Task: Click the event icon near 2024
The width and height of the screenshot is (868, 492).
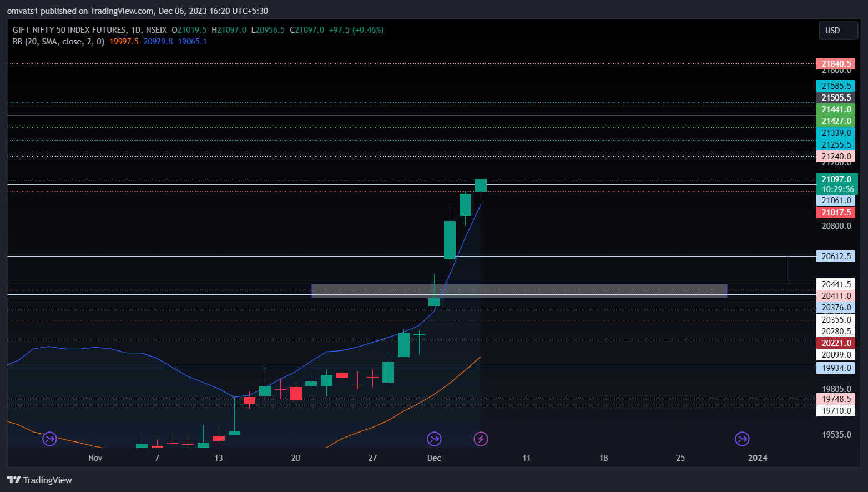Action: pyautogui.click(x=742, y=439)
